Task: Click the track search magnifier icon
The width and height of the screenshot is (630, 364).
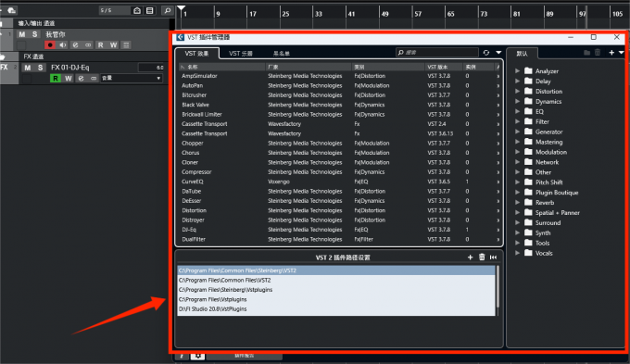Action: 168,10
